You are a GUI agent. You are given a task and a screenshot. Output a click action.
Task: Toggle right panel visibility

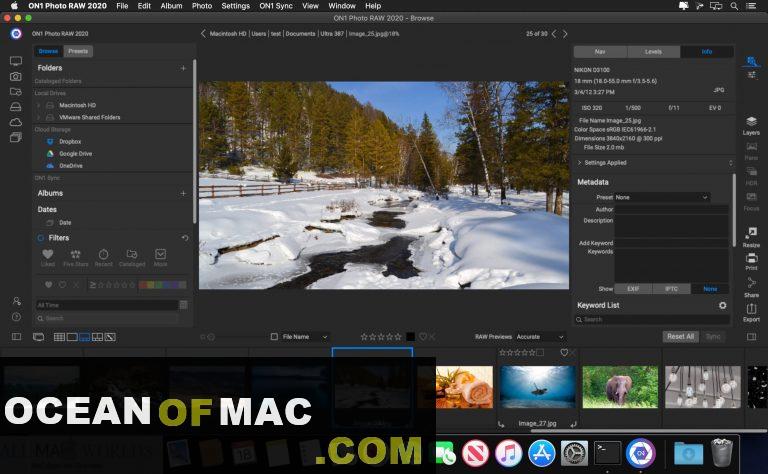tap(751, 337)
